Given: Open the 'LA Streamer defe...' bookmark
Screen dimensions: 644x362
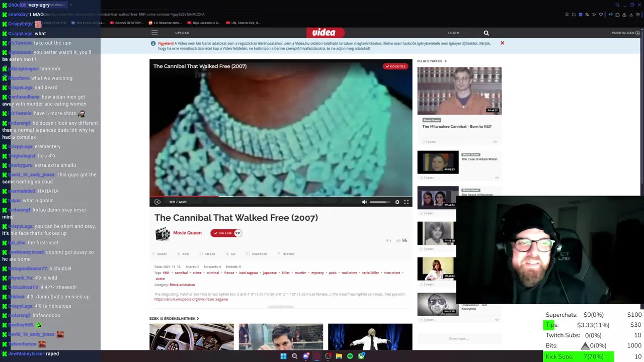Looking at the screenshot, I should [165, 23].
